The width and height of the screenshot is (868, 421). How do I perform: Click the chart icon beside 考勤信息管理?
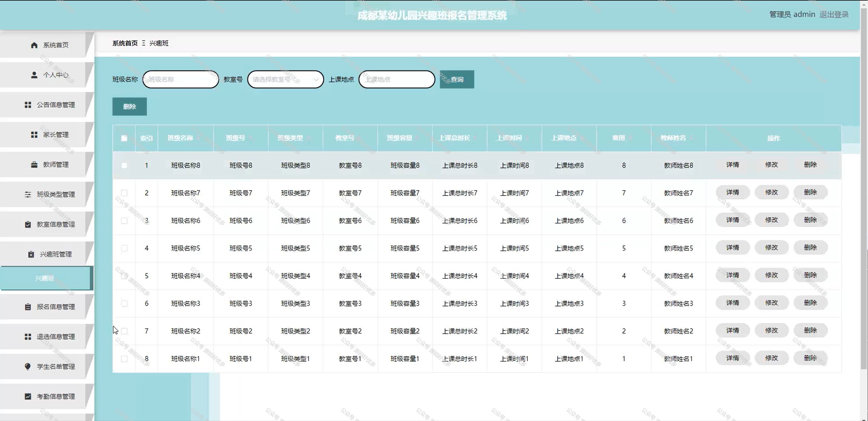pyautogui.click(x=28, y=396)
